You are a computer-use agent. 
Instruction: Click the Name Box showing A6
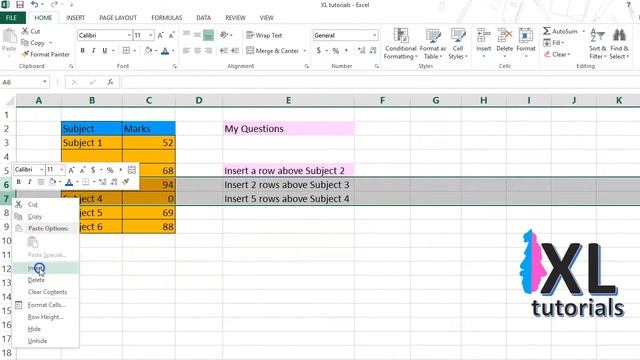(x=24, y=82)
